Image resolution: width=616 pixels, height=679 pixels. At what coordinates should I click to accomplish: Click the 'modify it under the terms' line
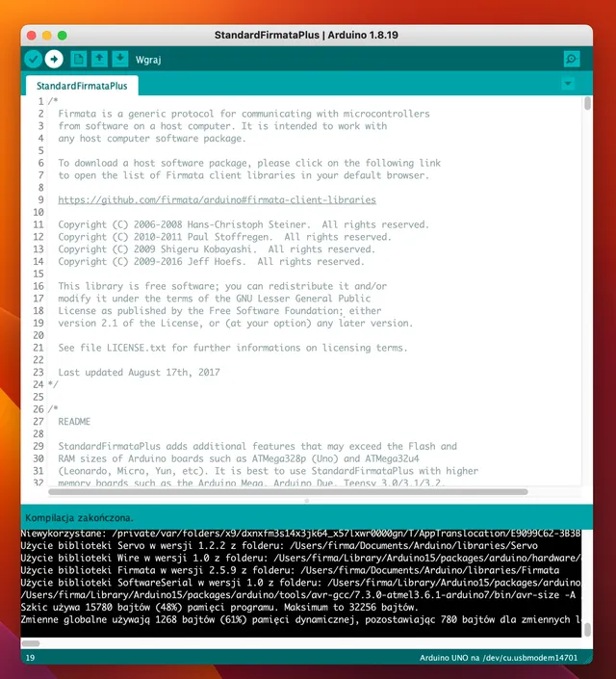[215, 299]
